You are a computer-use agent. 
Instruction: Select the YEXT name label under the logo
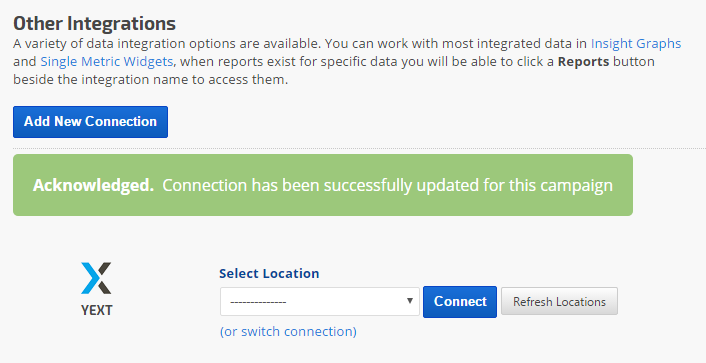(96, 310)
